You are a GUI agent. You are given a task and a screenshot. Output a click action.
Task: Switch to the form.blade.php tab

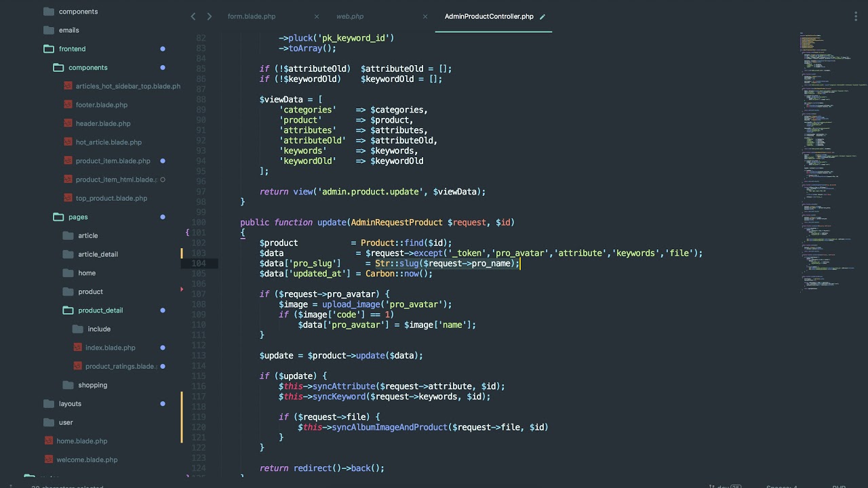252,16
